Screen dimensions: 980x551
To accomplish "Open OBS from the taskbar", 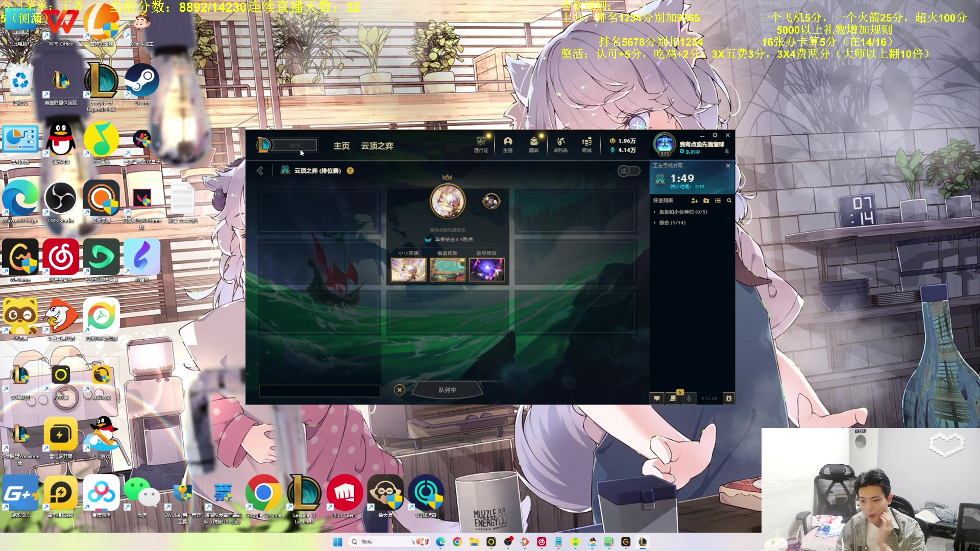I will click(x=508, y=542).
